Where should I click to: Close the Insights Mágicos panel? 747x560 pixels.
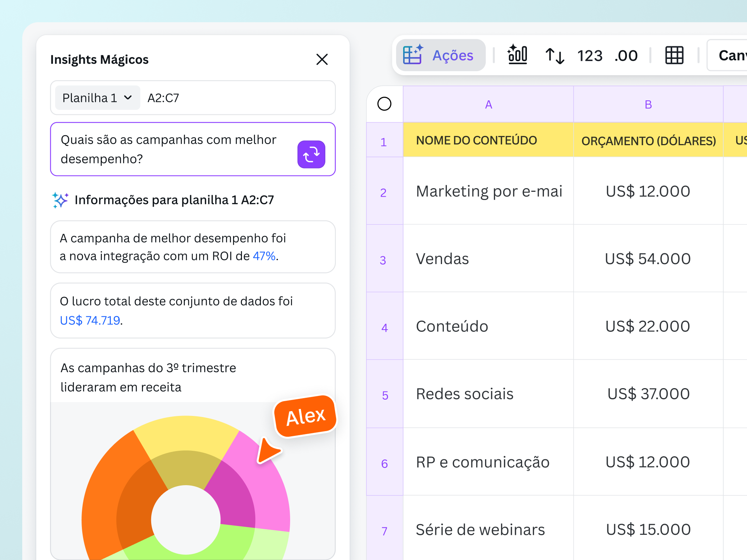pyautogui.click(x=322, y=59)
